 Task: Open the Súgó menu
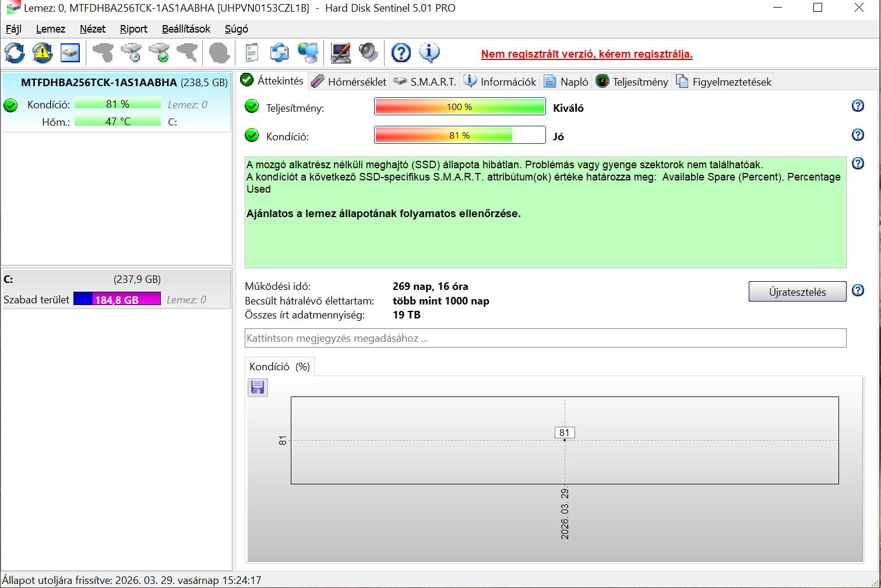[x=236, y=29]
